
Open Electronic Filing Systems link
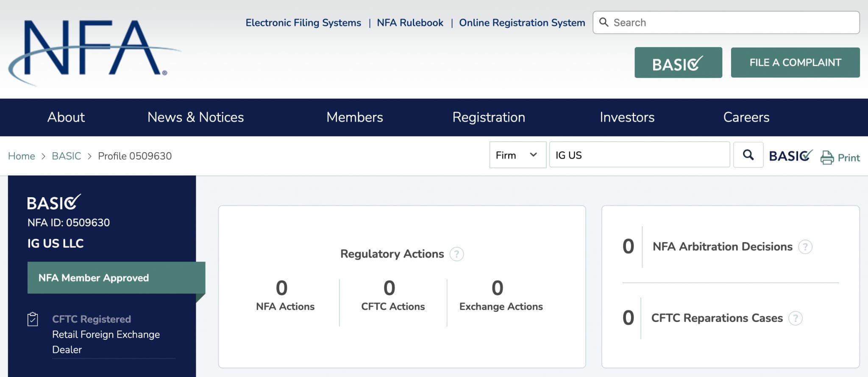point(303,22)
